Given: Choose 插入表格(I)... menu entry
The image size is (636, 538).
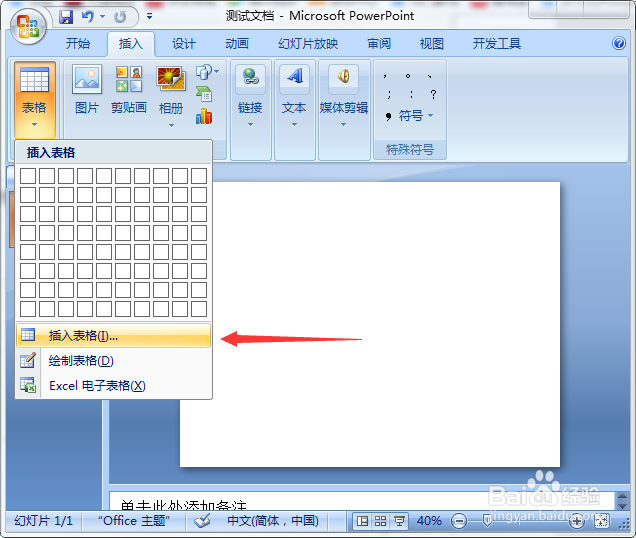Looking at the screenshot, I should [x=114, y=336].
